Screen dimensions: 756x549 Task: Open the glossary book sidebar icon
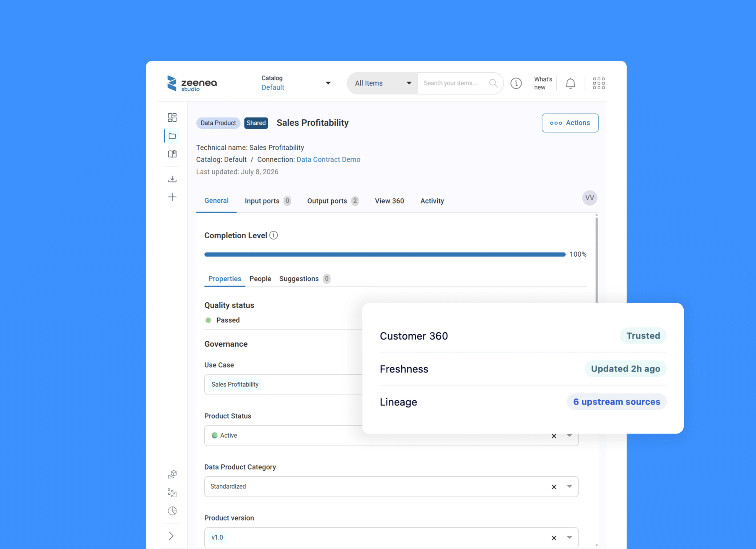172,154
